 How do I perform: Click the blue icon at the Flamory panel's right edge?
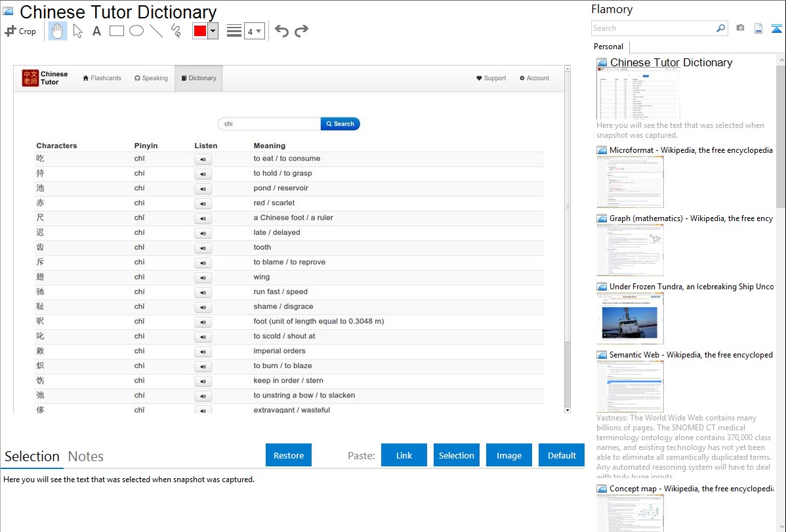776,28
